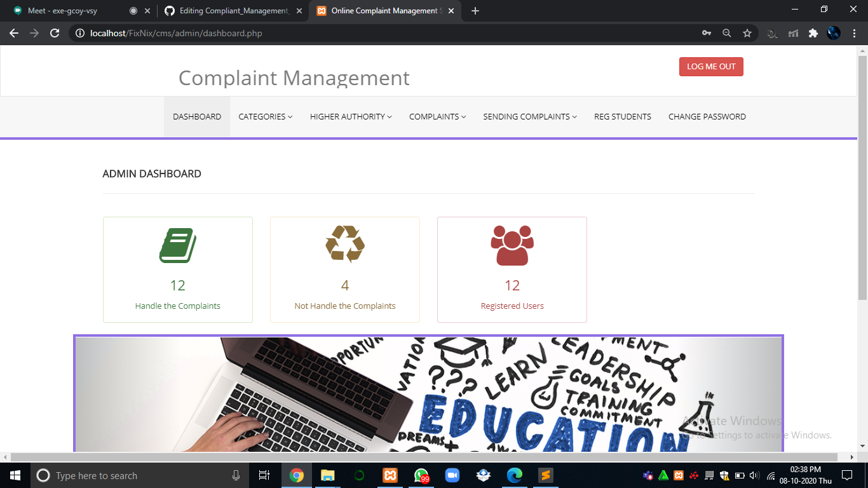Open the REG STUDENTS page
Viewport: 868px width, 488px height.
[622, 116]
